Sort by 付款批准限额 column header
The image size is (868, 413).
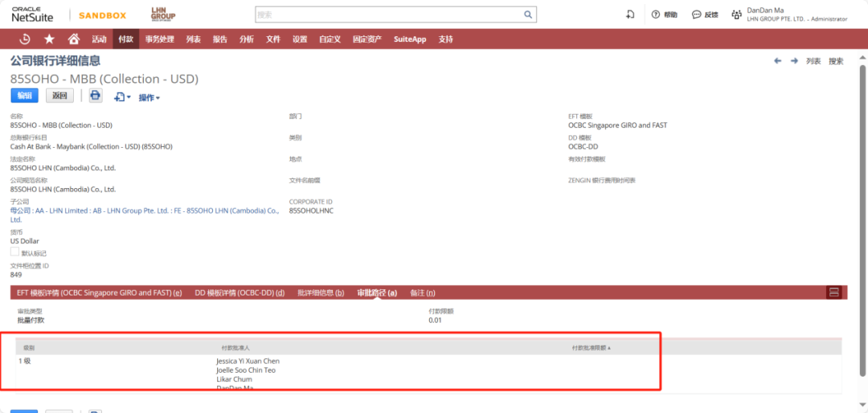pyautogui.click(x=592, y=348)
